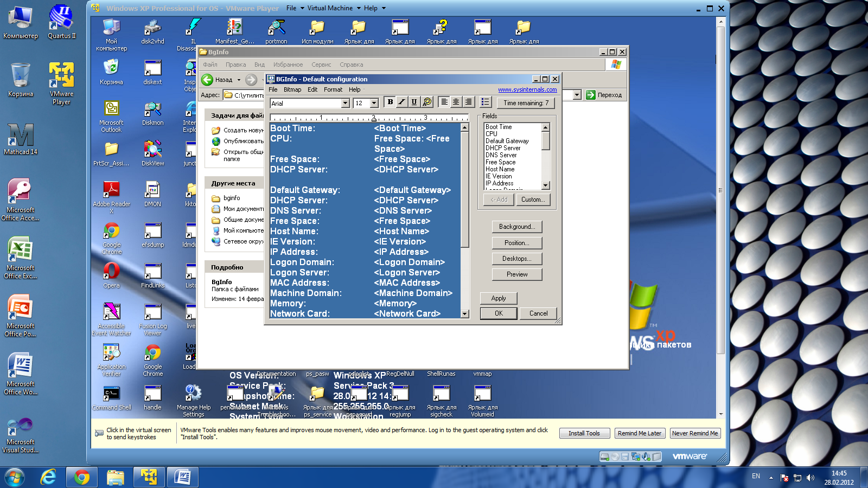Viewport: 868px width, 488px height.
Task: Select Boot Time in Fields list
Action: (x=499, y=127)
